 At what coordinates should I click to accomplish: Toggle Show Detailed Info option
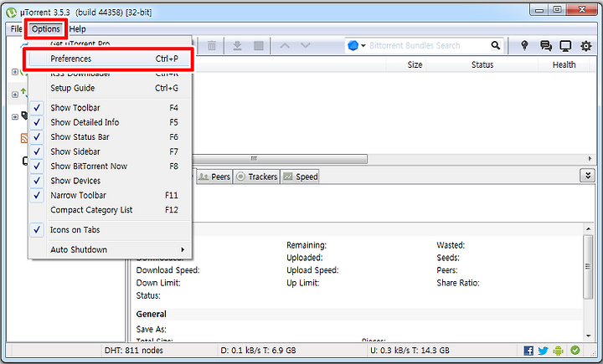(111, 122)
